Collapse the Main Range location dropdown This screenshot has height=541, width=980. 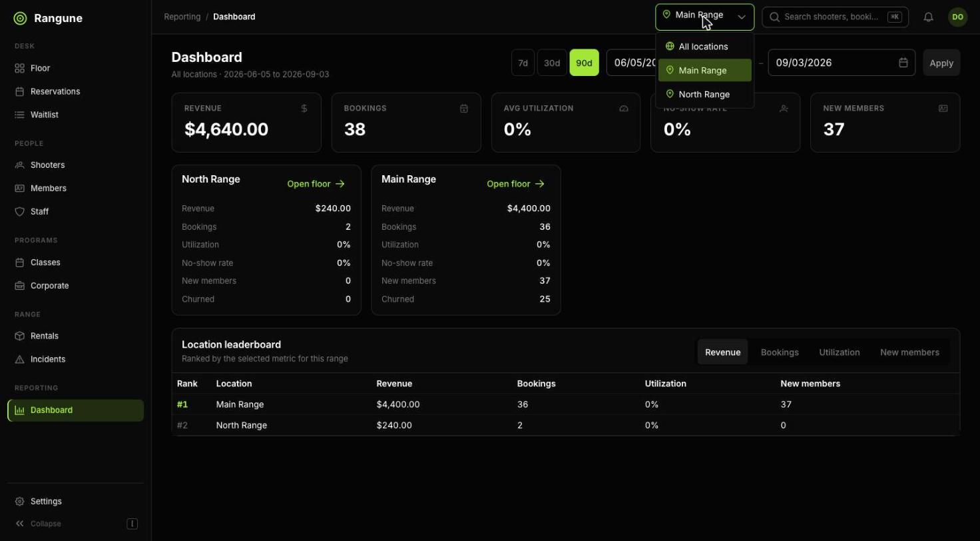pyautogui.click(x=704, y=17)
